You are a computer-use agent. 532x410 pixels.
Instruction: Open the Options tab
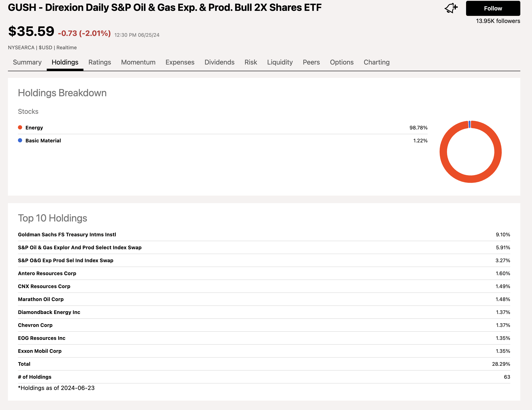coord(342,62)
